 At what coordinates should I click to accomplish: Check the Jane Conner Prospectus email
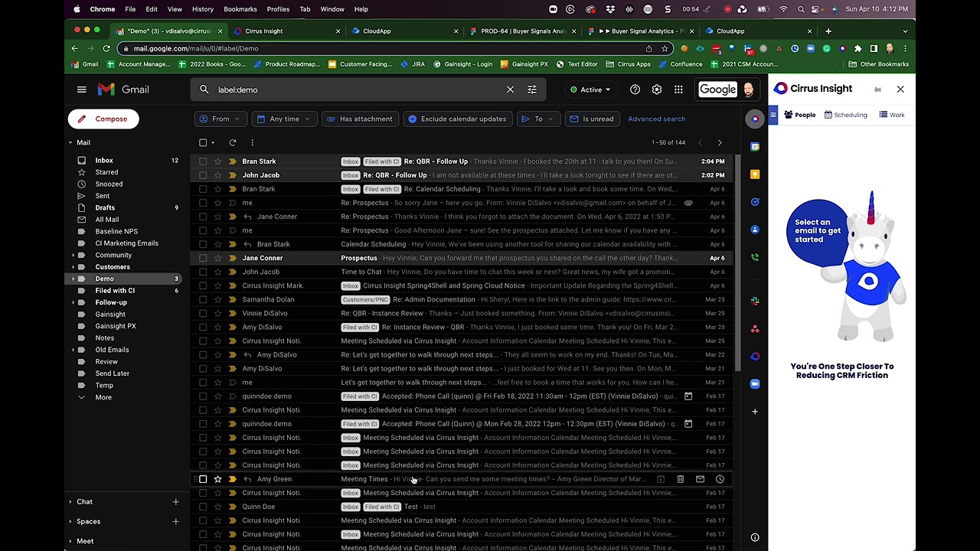pos(203,258)
